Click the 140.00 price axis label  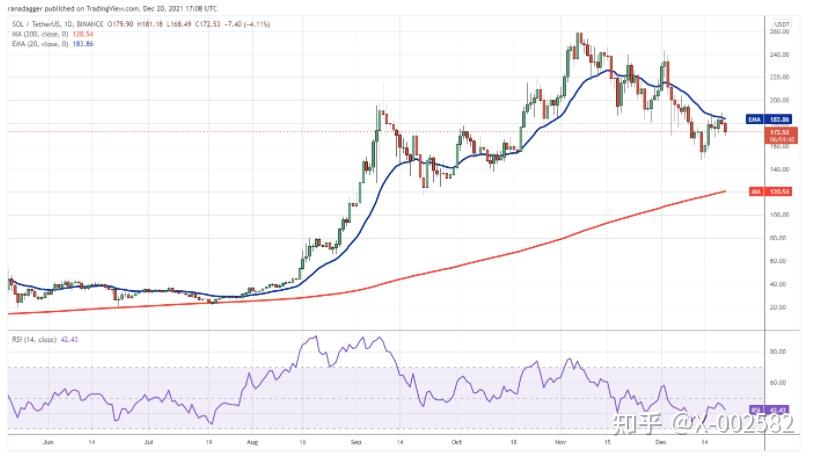(779, 169)
